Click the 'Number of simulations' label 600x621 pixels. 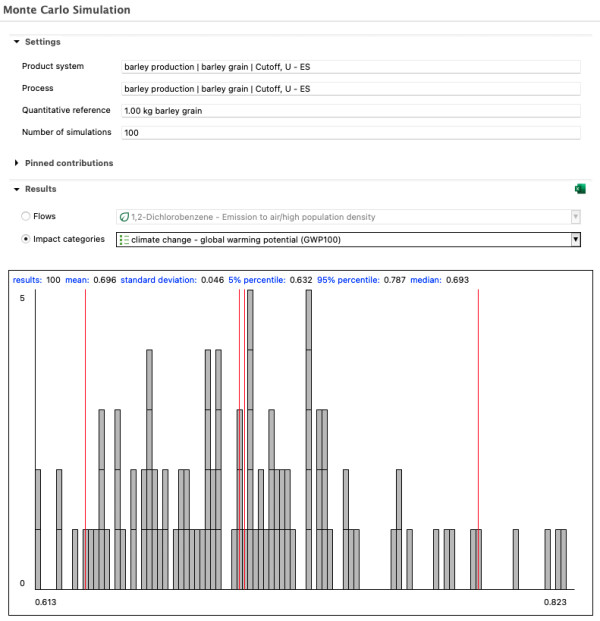pos(67,132)
